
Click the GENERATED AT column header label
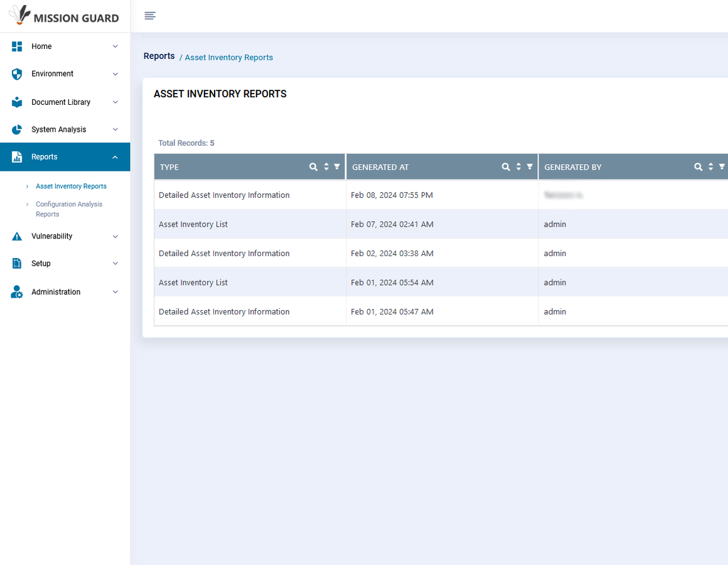pyautogui.click(x=380, y=167)
